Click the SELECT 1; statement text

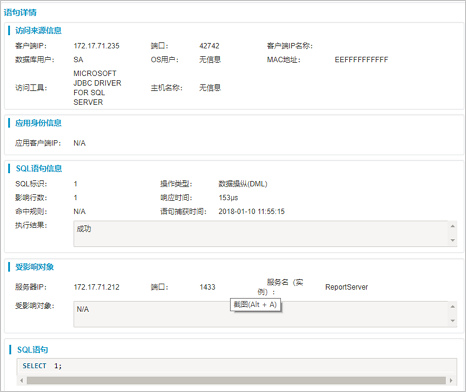[x=42, y=366]
